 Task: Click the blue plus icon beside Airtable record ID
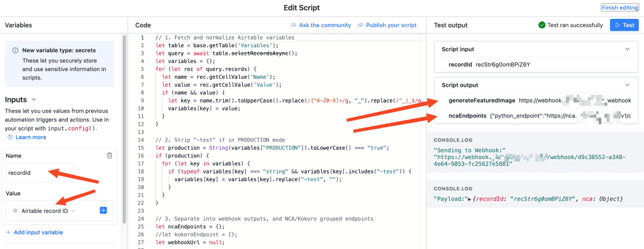(104, 211)
